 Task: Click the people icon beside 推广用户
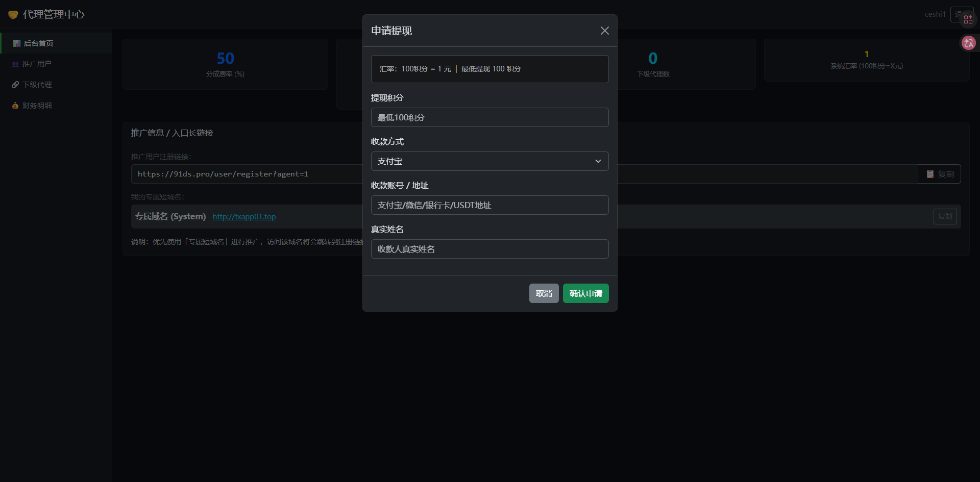[15, 64]
